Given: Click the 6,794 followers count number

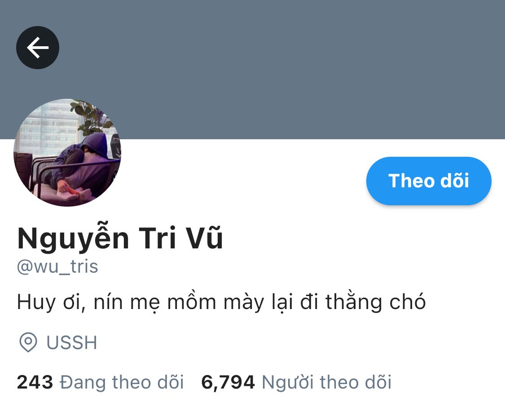Looking at the screenshot, I should (x=228, y=382).
